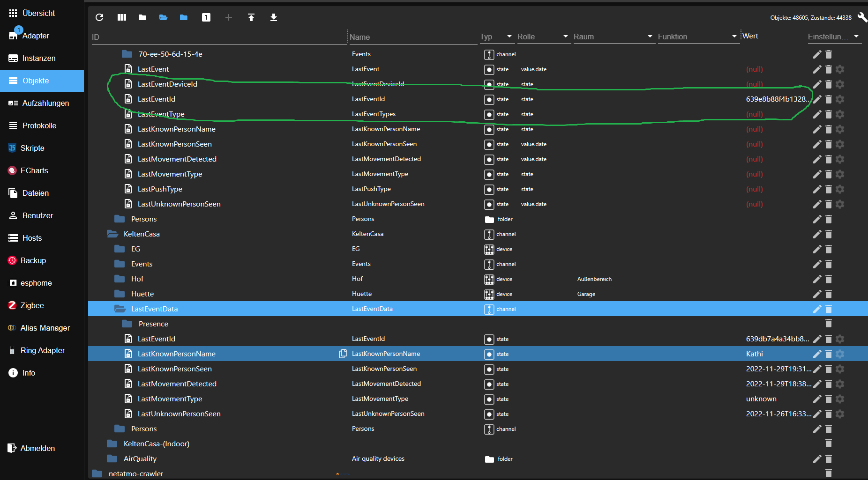Open the column selection icon
This screenshot has width=868, height=480.
(121, 17)
